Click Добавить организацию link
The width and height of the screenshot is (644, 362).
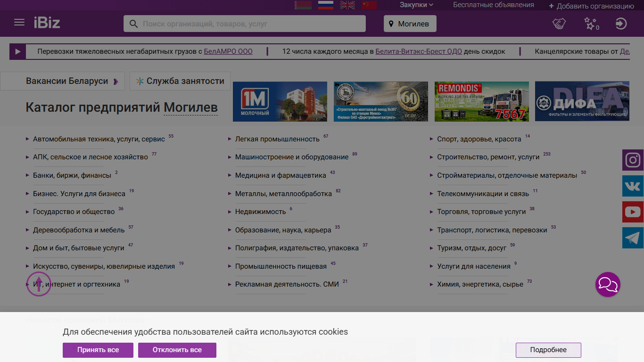click(x=591, y=6)
